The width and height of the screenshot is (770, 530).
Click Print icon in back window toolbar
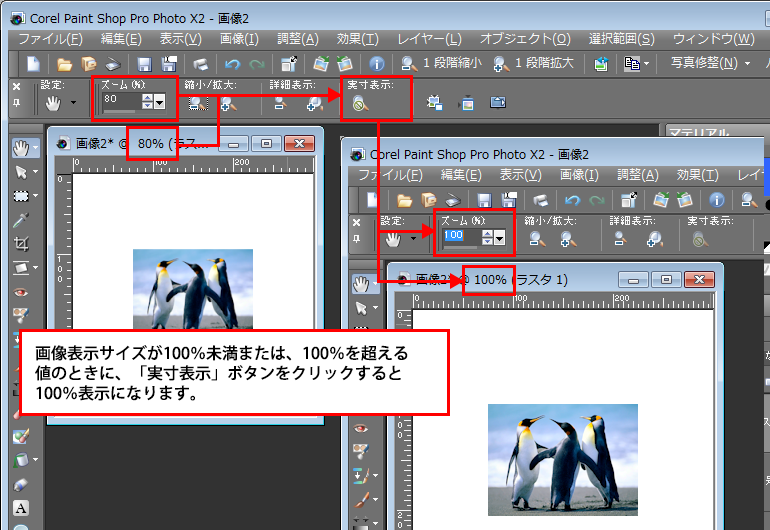pyautogui.click(x=200, y=64)
